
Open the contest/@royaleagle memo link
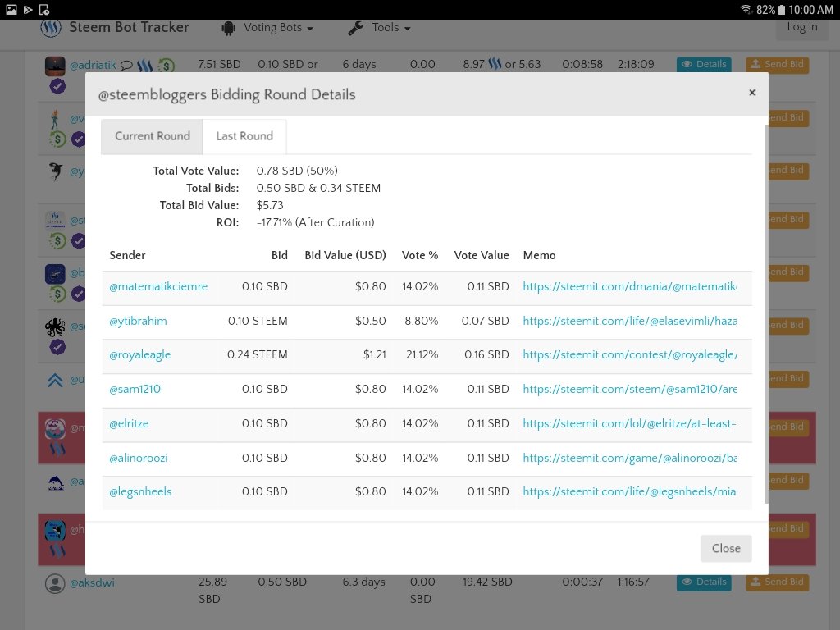coord(629,354)
